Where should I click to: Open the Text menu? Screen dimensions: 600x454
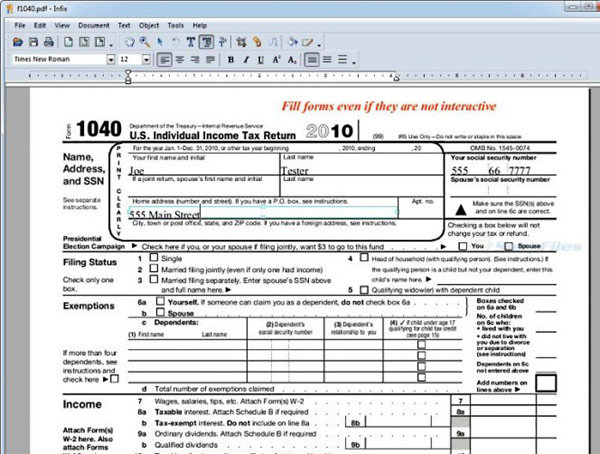pos(124,25)
